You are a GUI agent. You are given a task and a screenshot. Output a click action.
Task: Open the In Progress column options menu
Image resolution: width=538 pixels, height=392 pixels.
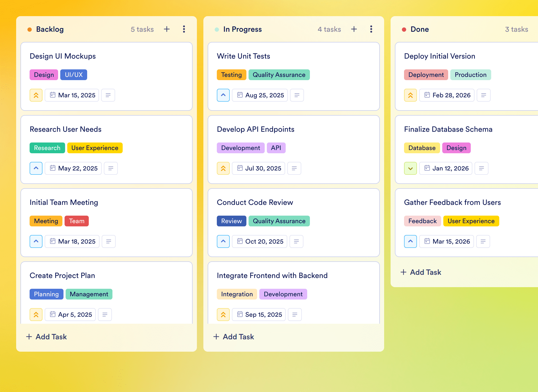coord(371,29)
